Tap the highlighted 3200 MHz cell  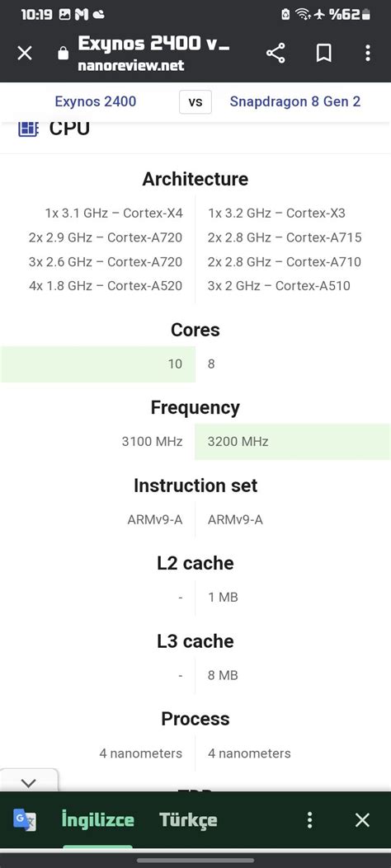click(x=292, y=442)
